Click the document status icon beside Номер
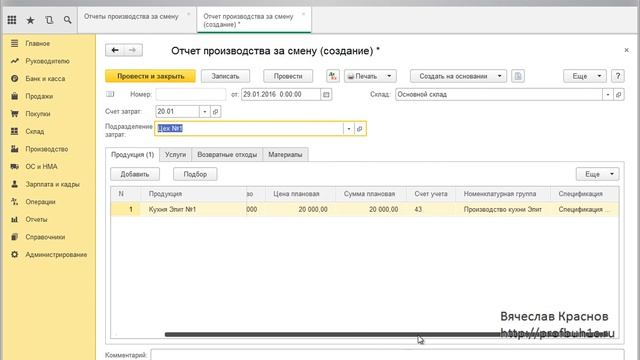 pyautogui.click(x=110, y=94)
